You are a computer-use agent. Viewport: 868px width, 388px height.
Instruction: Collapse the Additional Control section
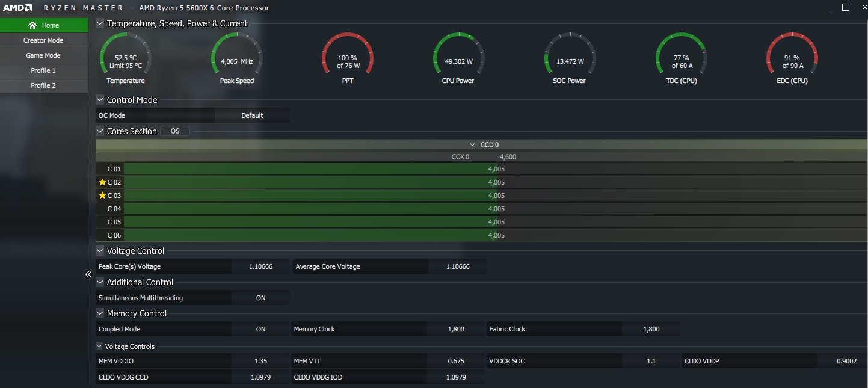click(100, 282)
